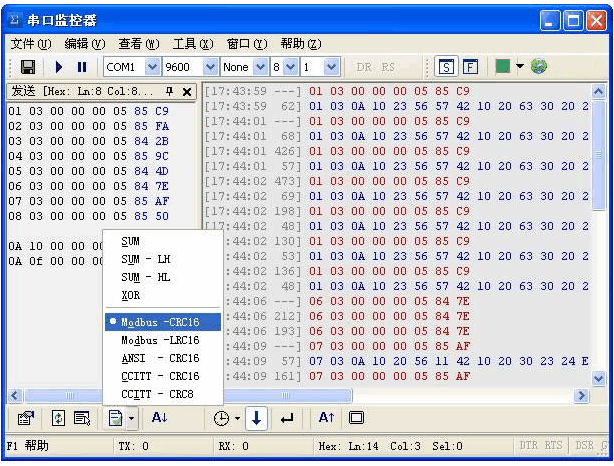Click the send line 01 03 00 00 00 05 85 C9
The image size is (614, 466).
(88, 111)
